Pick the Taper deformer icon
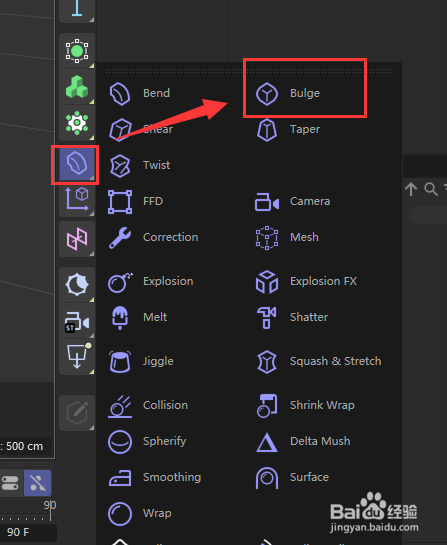 (x=267, y=130)
